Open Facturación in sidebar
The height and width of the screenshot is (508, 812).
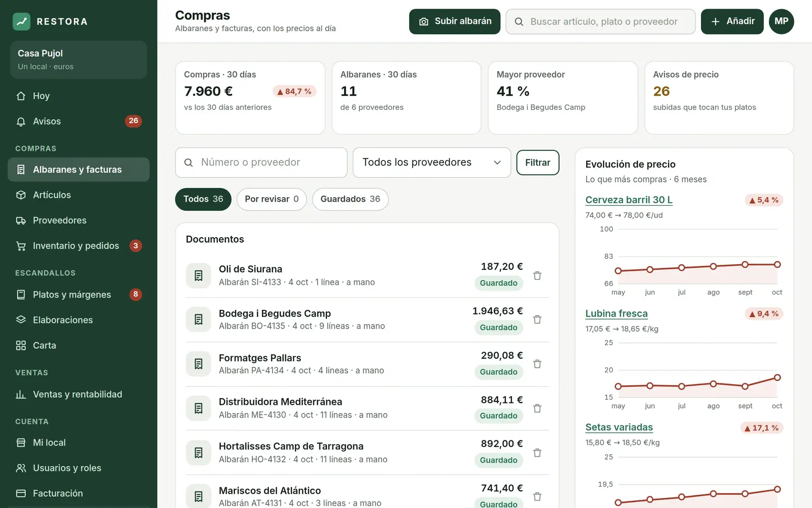(x=79, y=493)
